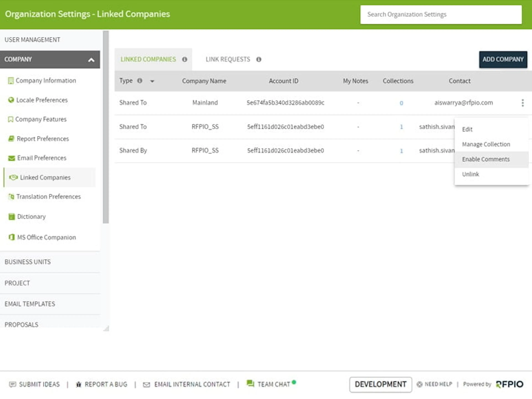Expand the BUSINESS UNITS section
532x399 pixels.
(x=27, y=262)
